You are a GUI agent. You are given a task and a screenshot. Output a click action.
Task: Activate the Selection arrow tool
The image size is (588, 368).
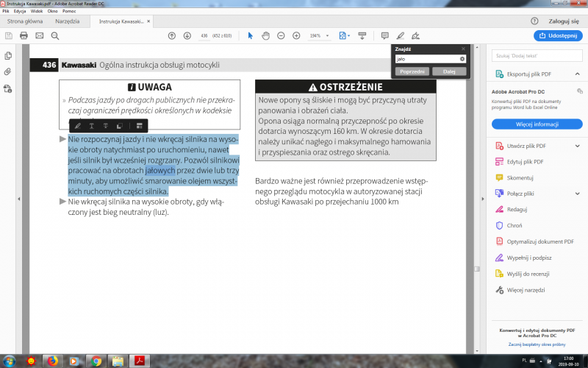click(251, 35)
